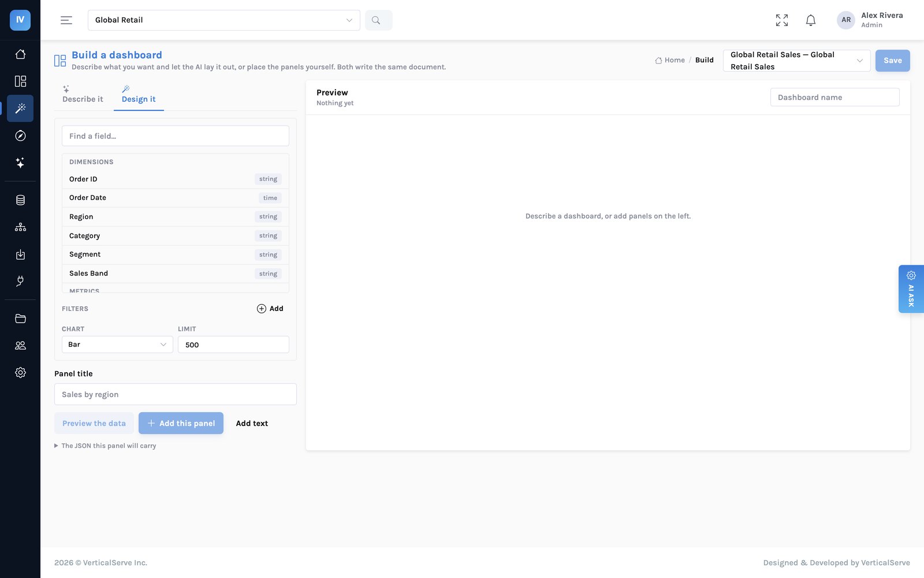This screenshot has width=924, height=578.
Task: Focus the Dashboard name input
Action: 835,97
